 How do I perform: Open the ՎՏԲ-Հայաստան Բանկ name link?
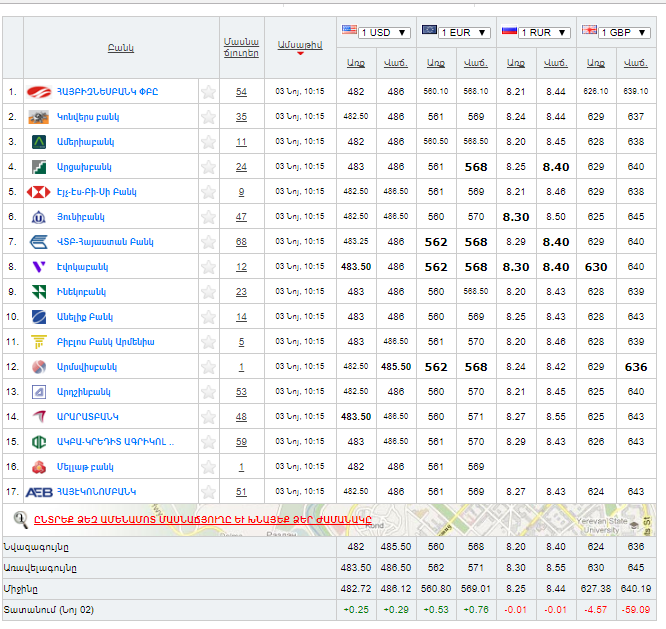click(105, 242)
